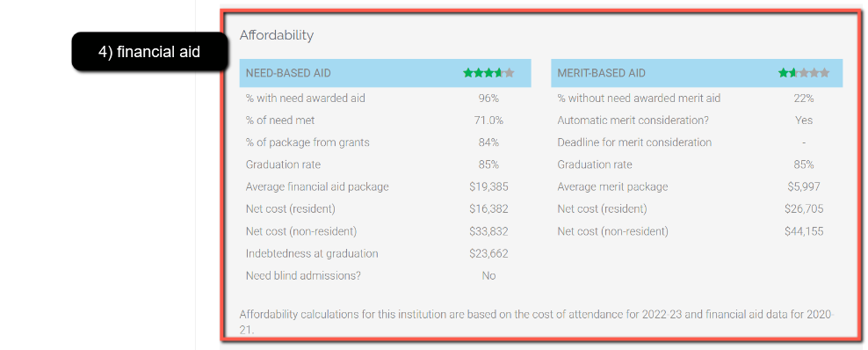Viewport: 868px width, 350px height.
Task: Select '% of package from grants' label
Action: point(307,142)
